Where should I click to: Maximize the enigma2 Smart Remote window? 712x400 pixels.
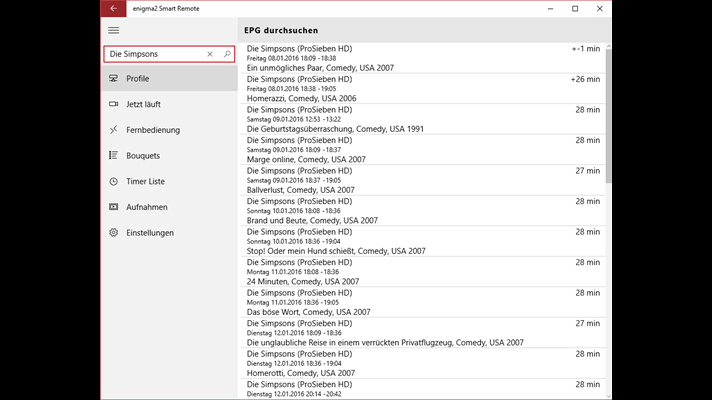coord(575,9)
